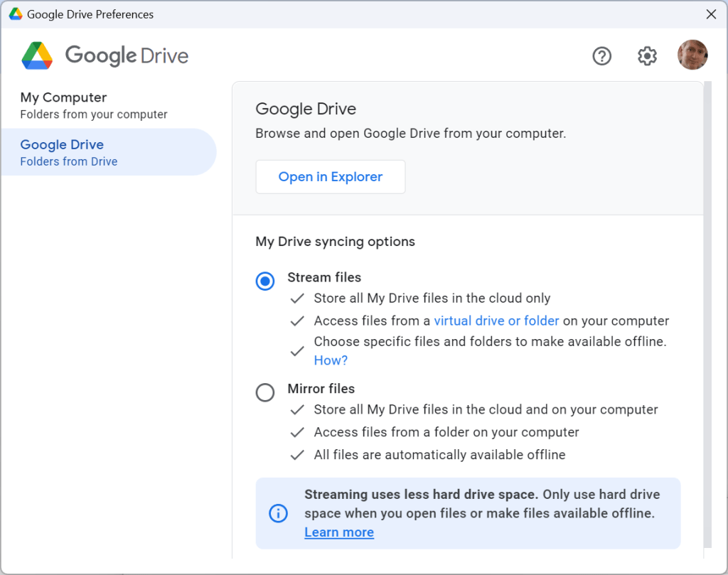Click the vertical scrollbar on the right

pyautogui.click(x=706, y=313)
